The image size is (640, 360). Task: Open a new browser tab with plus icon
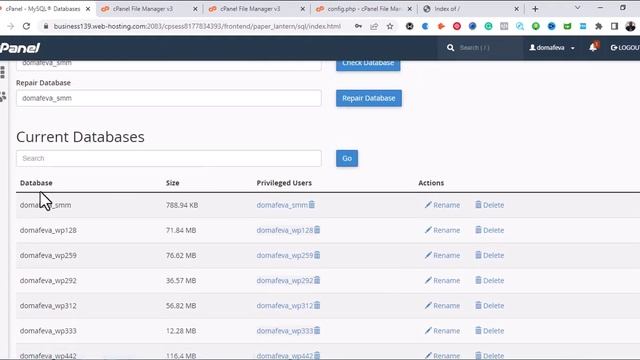pos(535,9)
